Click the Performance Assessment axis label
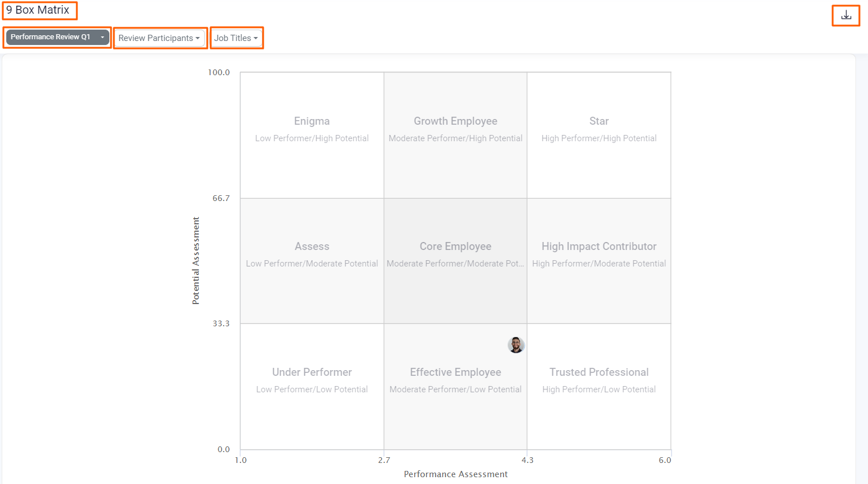 [455, 474]
